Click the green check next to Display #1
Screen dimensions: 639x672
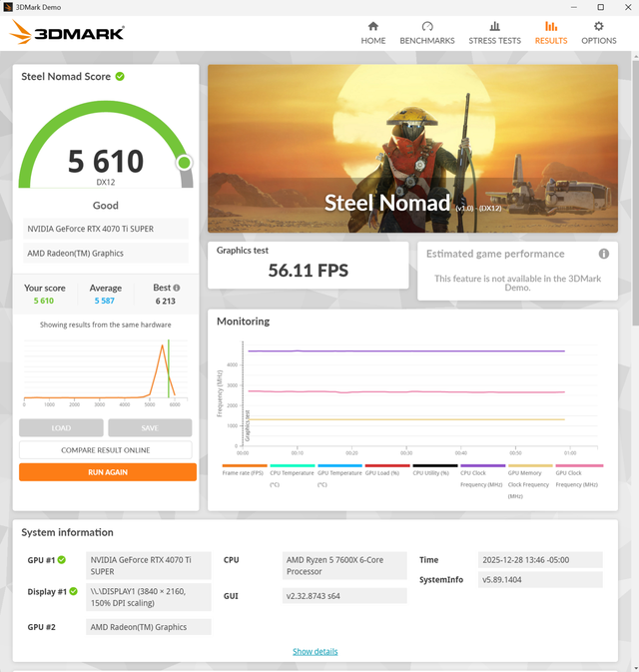click(74, 592)
